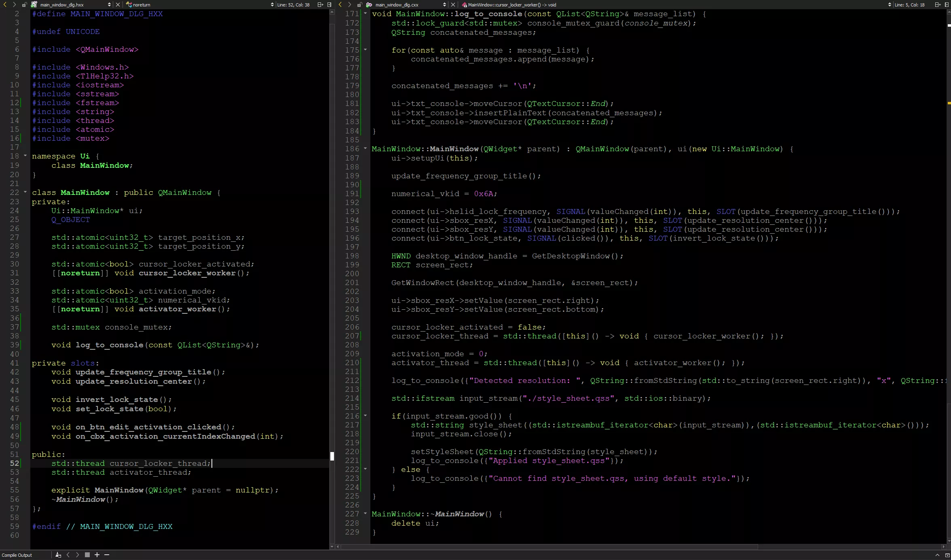Click the #include <QMainWindow> line
This screenshot has height=560, width=951.
[x=85, y=49]
